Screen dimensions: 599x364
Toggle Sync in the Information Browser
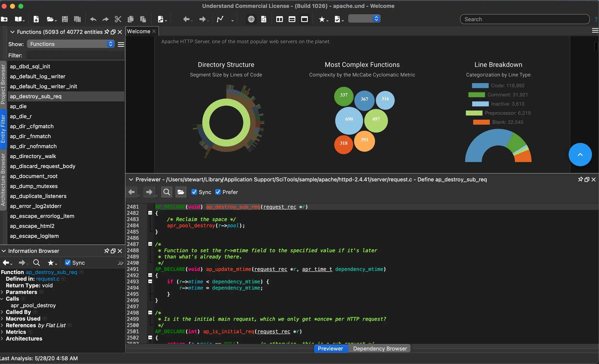[68, 263]
